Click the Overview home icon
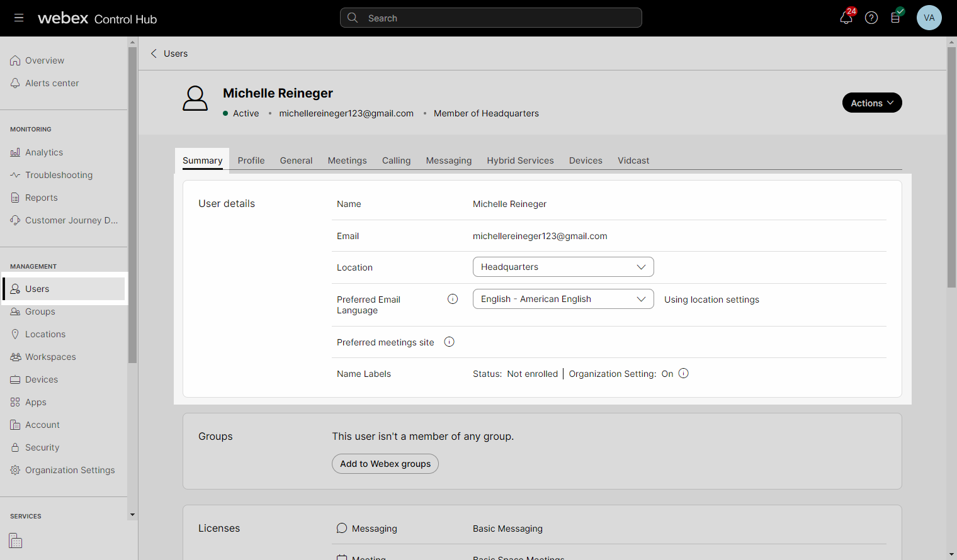Image resolution: width=957 pixels, height=560 pixels. pyautogui.click(x=15, y=60)
